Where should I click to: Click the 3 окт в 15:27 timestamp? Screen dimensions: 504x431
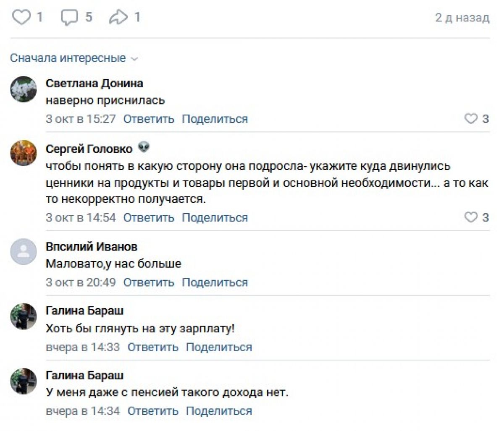(x=80, y=119)
